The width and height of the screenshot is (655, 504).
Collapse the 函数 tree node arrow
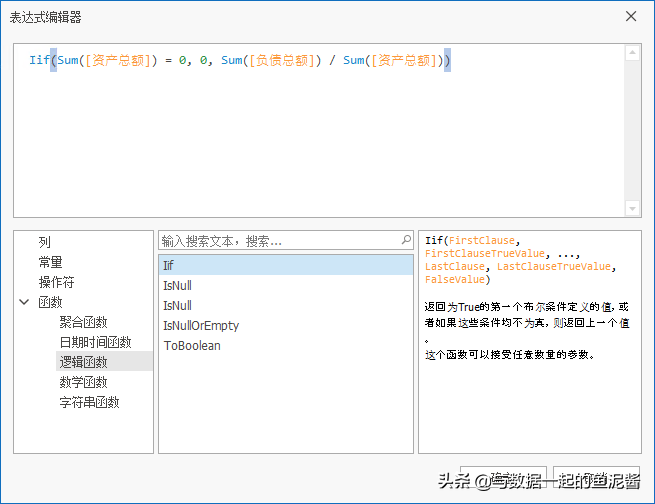click(24, 302)
